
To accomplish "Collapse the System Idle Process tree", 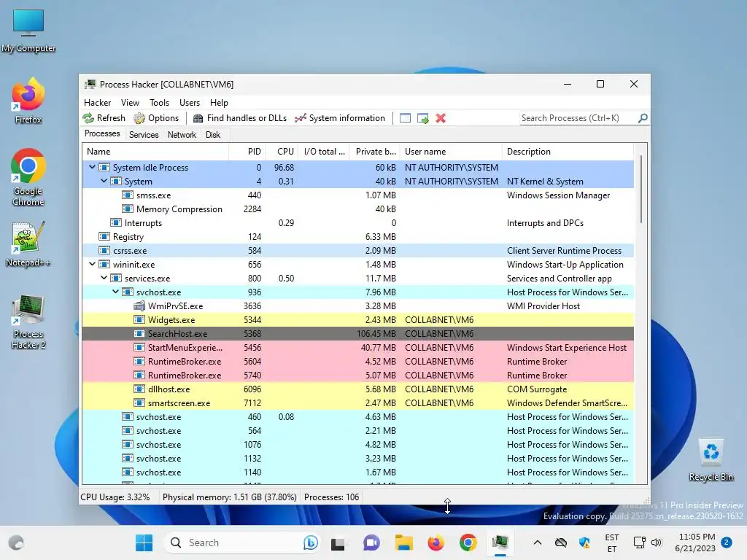I will [92, 167].
